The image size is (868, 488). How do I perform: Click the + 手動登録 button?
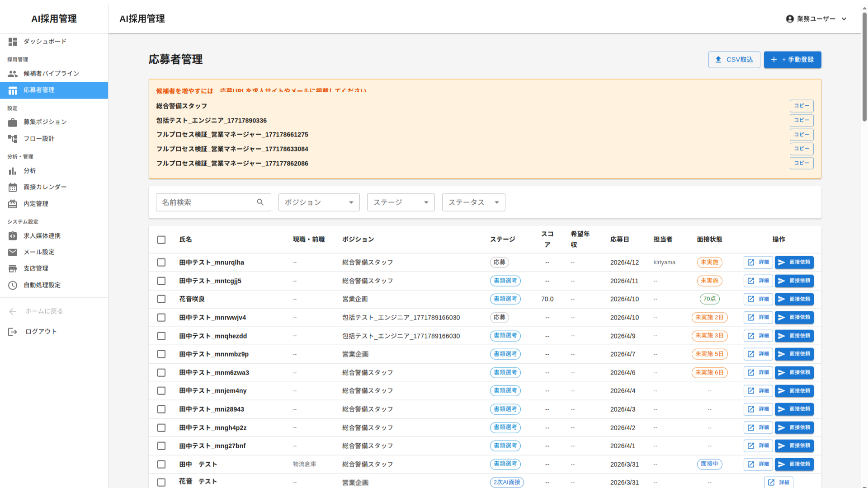[x=793, y=60]
